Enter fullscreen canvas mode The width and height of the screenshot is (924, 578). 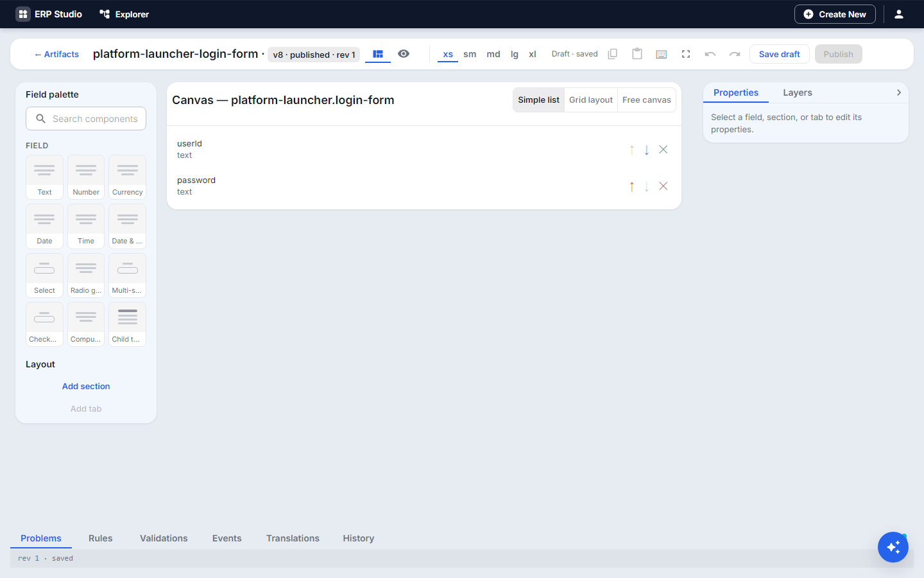(686, 54)
